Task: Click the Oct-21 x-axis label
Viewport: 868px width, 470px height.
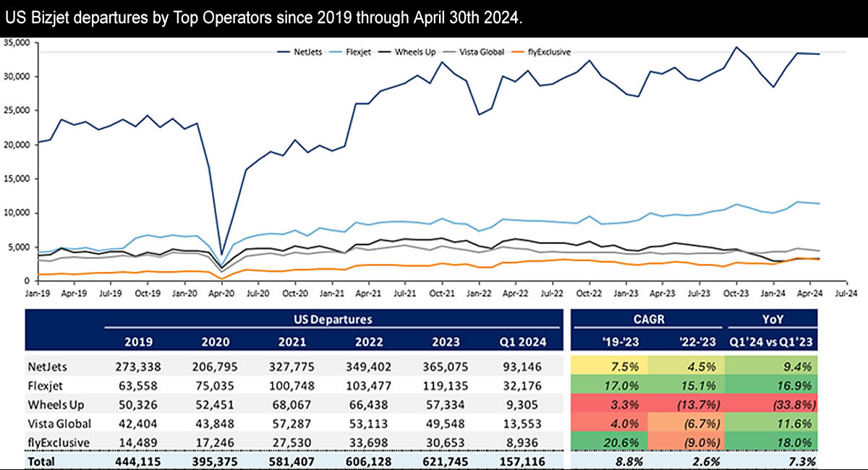Action: (442, 294)
